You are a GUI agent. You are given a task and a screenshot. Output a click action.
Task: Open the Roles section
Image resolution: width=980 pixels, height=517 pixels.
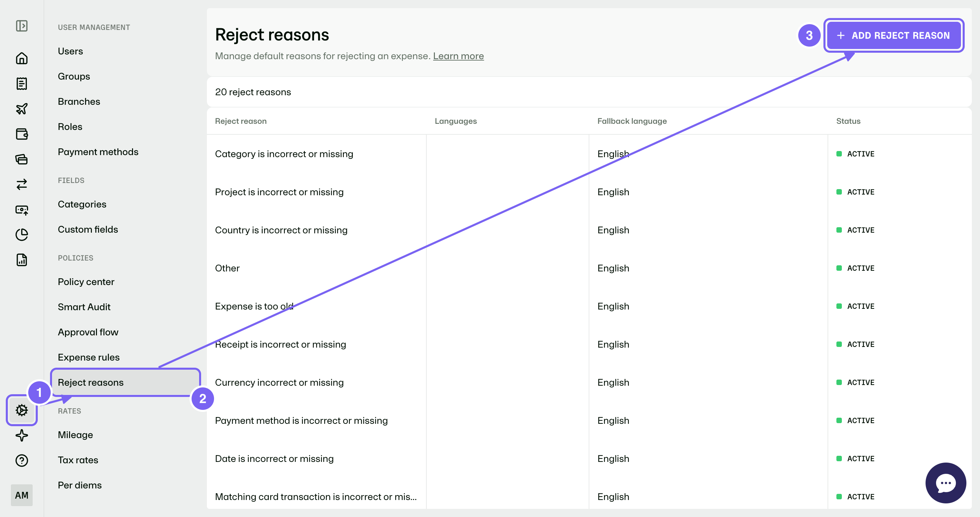click(70, 127)
